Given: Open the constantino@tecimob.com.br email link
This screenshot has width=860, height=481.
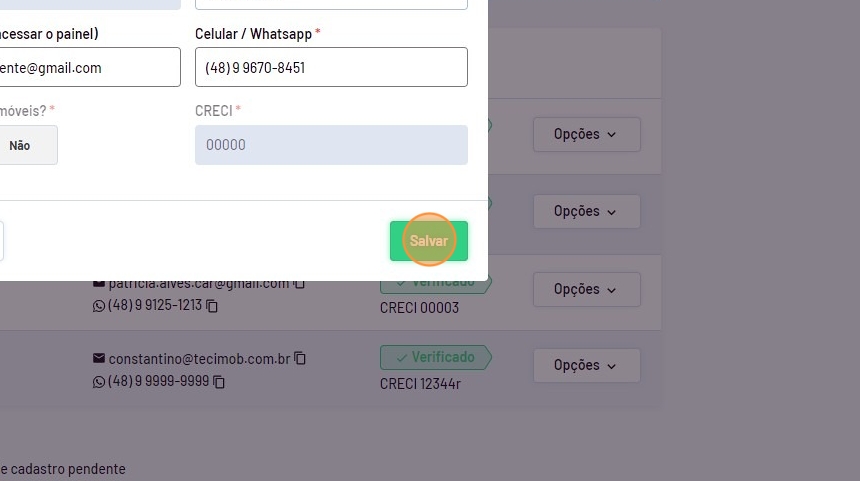Looking at the screenshot, I should 199,358.
